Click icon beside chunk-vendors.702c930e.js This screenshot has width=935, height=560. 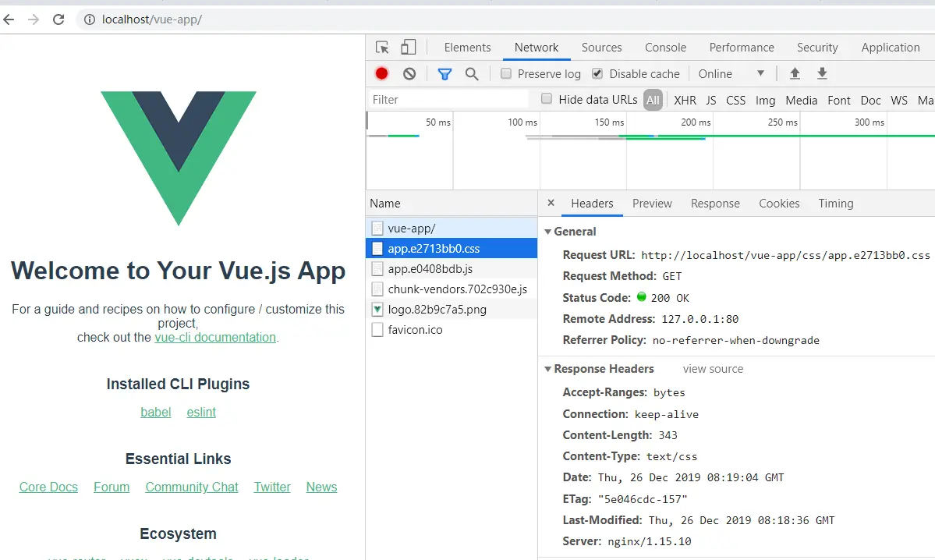pyautogui.click(x=377, y=289)
